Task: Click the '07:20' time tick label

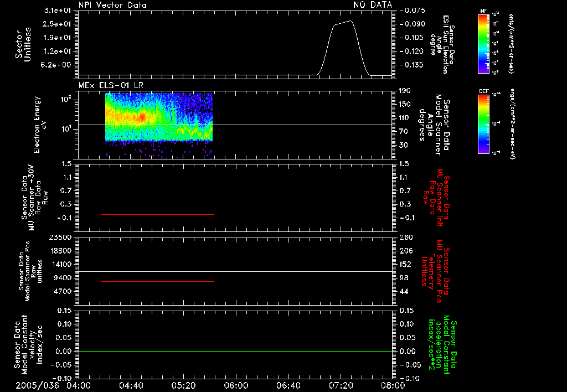Action: coord(341,385)
